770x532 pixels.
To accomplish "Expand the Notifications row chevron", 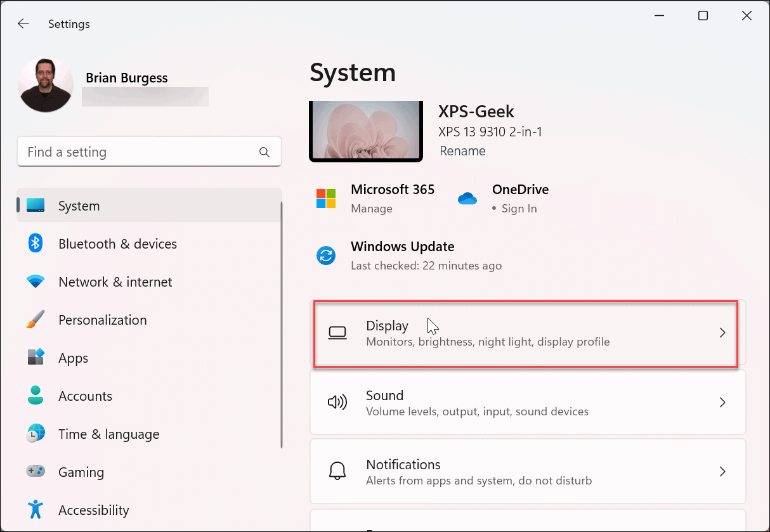I will pyautogui.click(x=722, y=471).
